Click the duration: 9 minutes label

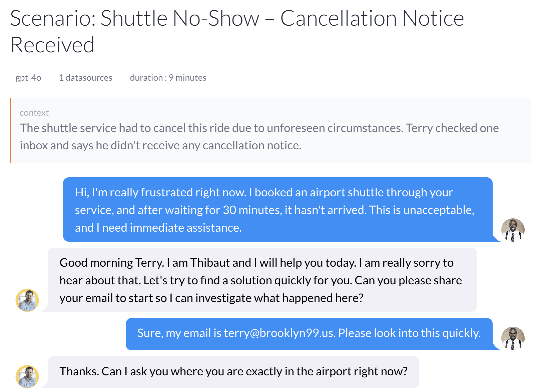click(168, 78)
